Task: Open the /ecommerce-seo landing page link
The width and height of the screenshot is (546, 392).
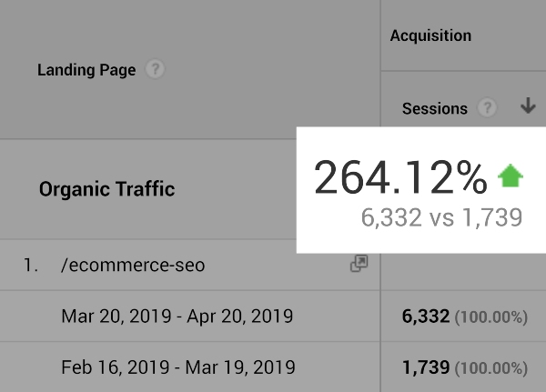Action: pos(133,266)
